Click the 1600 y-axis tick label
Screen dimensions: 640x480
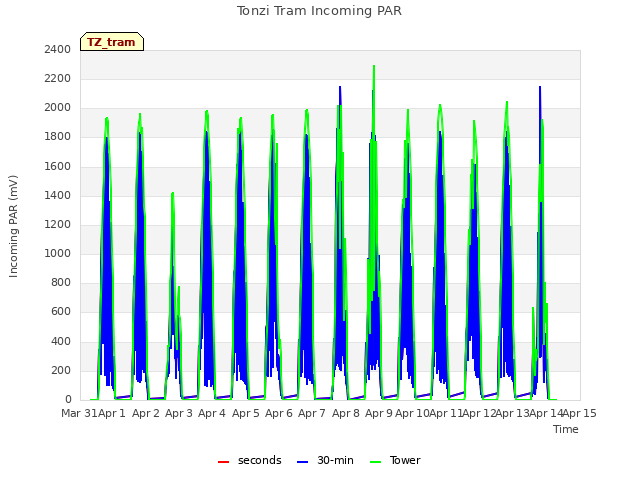pyautogui.click(x=58, y=167)
